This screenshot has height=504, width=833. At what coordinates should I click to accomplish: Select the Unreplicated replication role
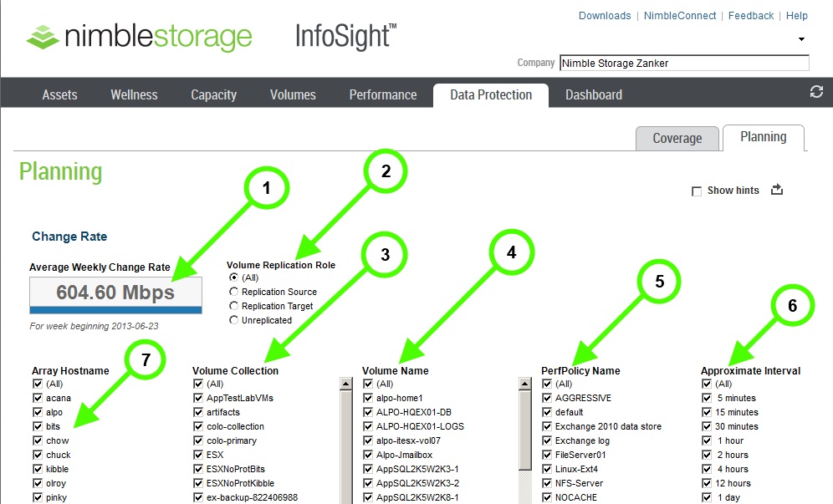pyautogui.click(x=233, y=319)
